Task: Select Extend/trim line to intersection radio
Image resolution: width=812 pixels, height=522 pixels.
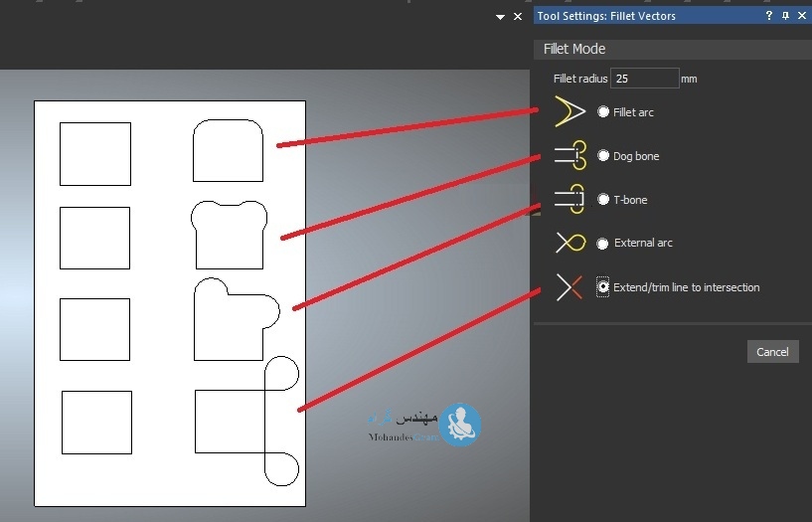Action: [x=603, y=287]
